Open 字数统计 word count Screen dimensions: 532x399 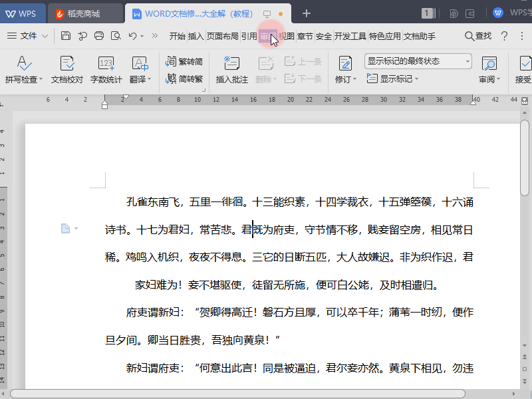(x=106, y=70)
